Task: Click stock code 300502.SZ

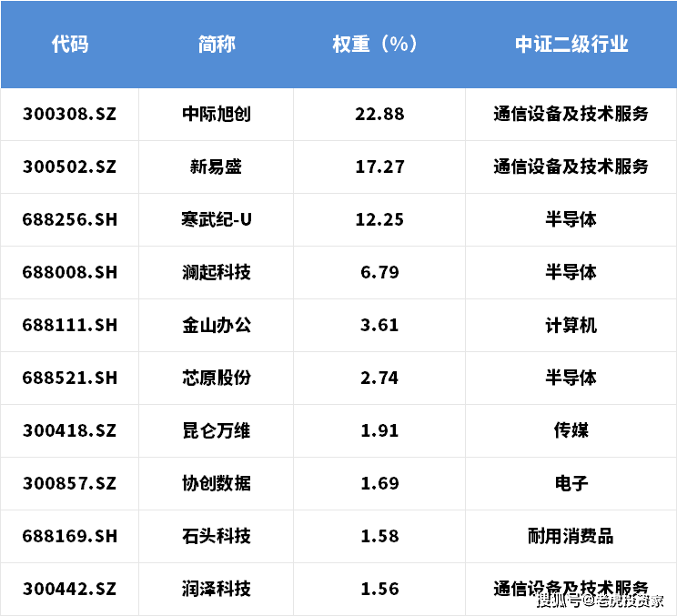Action: 69,167
